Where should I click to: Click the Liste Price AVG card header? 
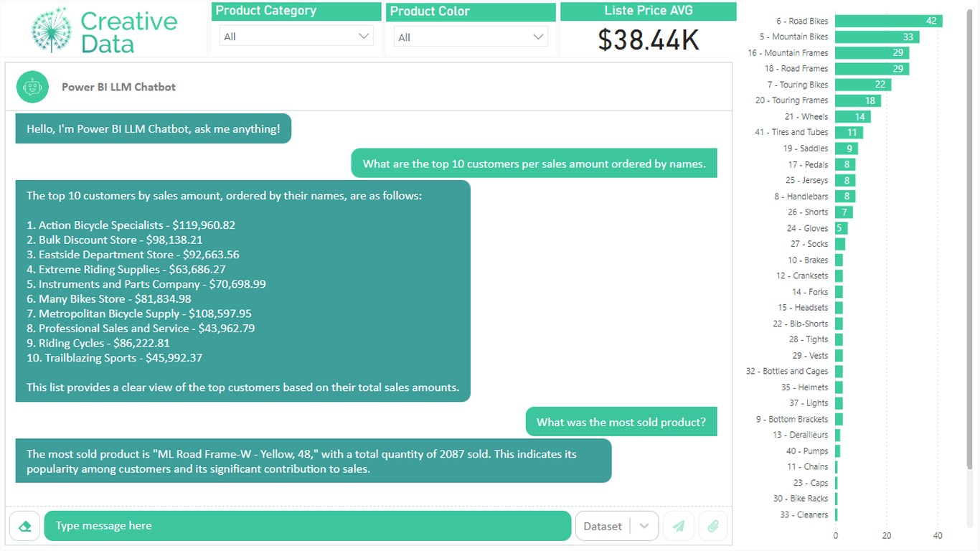pyautogui.click(x=648, y=11)
